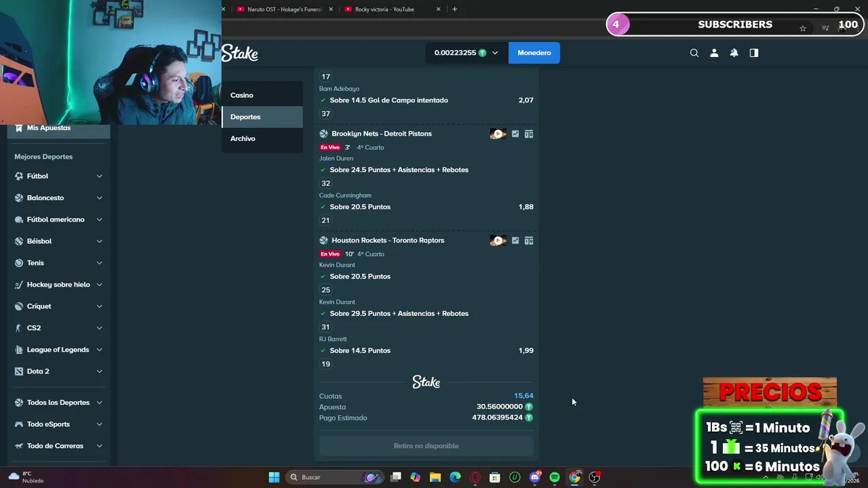The image size is (868, 488).
Task: Click the Críquet icon in sidebar
Action: coord(19,306)
